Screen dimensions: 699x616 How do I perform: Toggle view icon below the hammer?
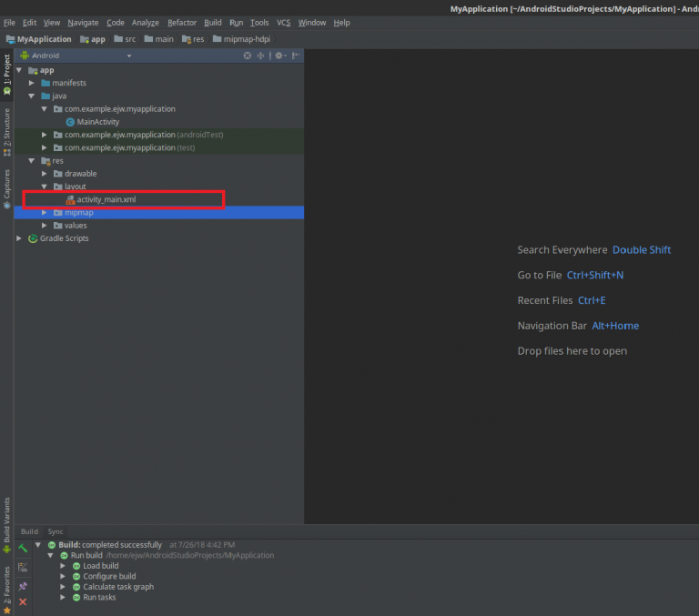click(23, 568)
